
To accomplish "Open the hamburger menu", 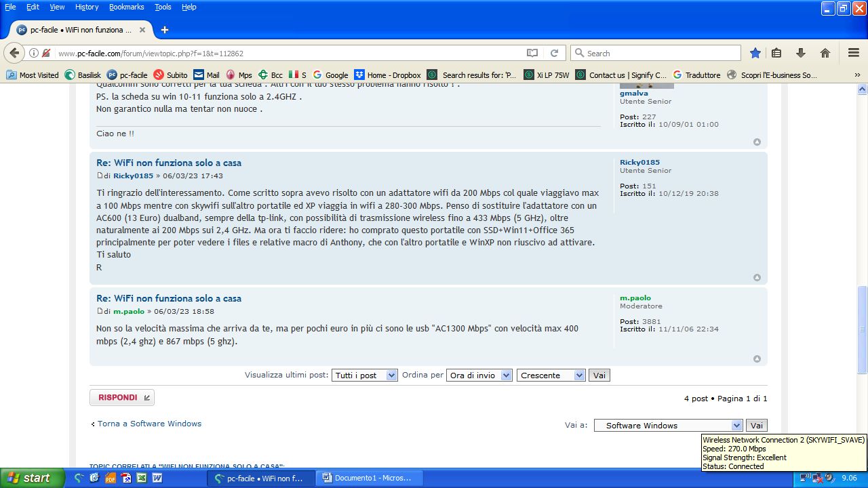I will click(x=854, y=53).
